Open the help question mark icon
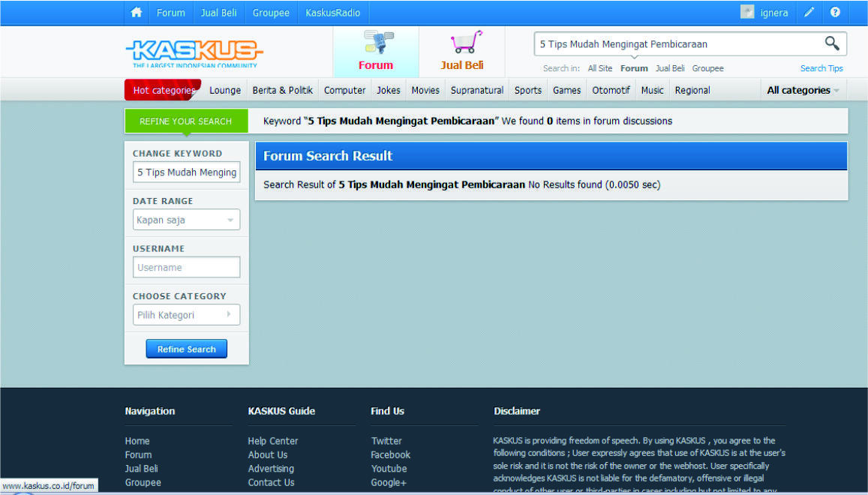 [x=835, y=12]
